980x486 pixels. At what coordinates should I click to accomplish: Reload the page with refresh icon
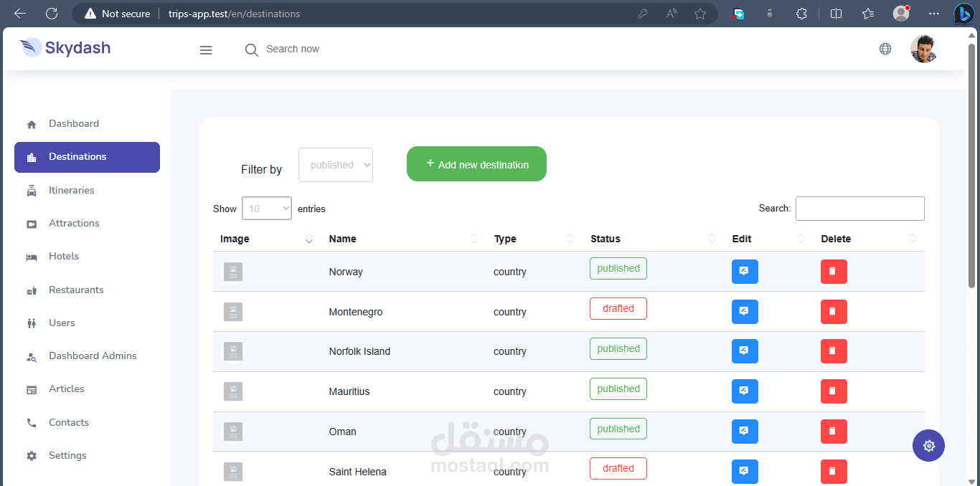(x=52, y=14)
